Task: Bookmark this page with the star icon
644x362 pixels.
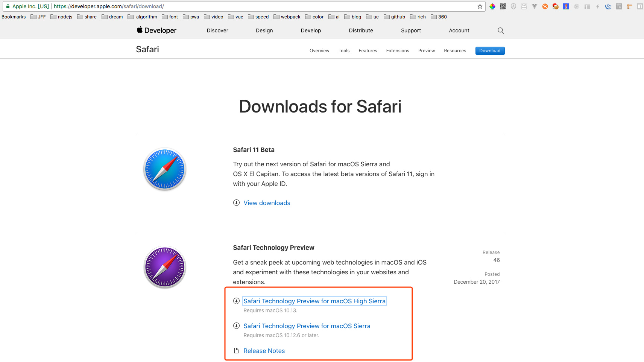Action: coord(480,6)
